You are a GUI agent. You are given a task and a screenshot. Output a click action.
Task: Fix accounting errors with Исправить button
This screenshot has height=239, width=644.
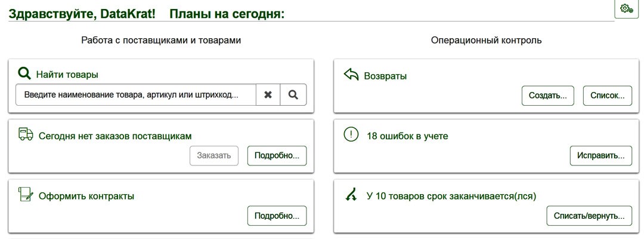601,155
